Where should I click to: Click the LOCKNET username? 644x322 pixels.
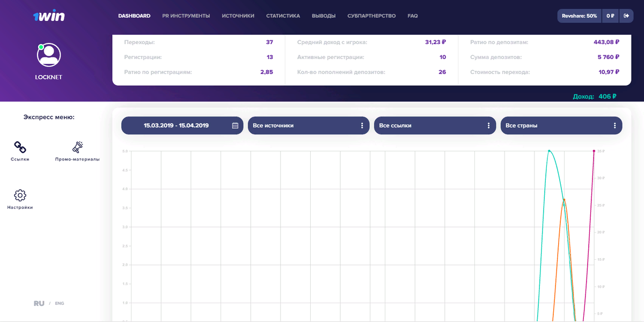tap(49, 77)
